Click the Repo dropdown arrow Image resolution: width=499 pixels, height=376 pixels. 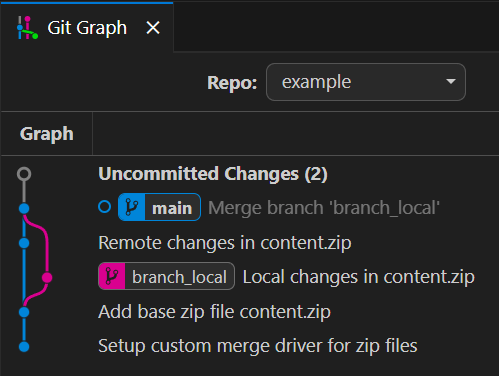451,82
